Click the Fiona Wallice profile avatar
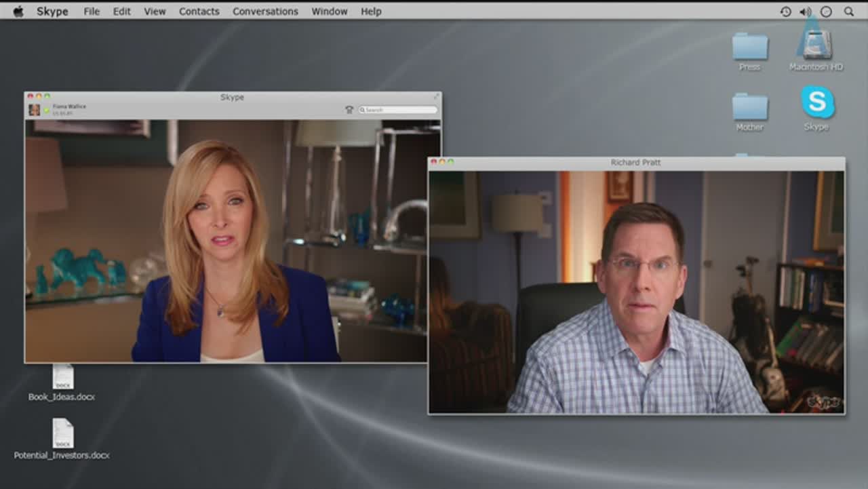The image size is (868, 489). click(x=34, y=109)
